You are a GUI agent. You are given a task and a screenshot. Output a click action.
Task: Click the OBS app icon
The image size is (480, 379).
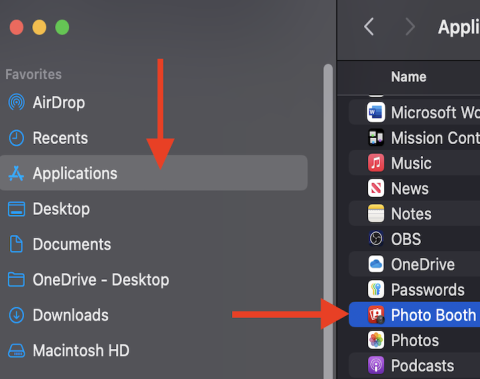tap(376, 239)
